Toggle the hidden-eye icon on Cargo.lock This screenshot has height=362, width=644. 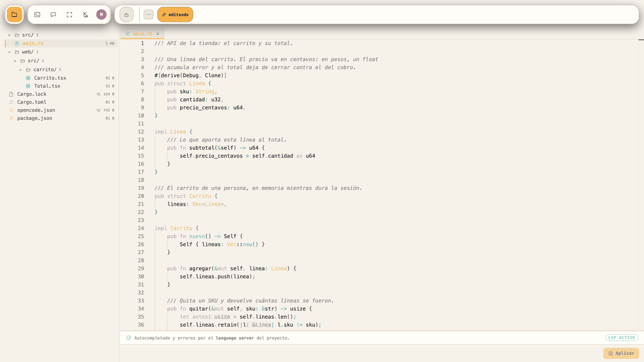coord(99,94)
